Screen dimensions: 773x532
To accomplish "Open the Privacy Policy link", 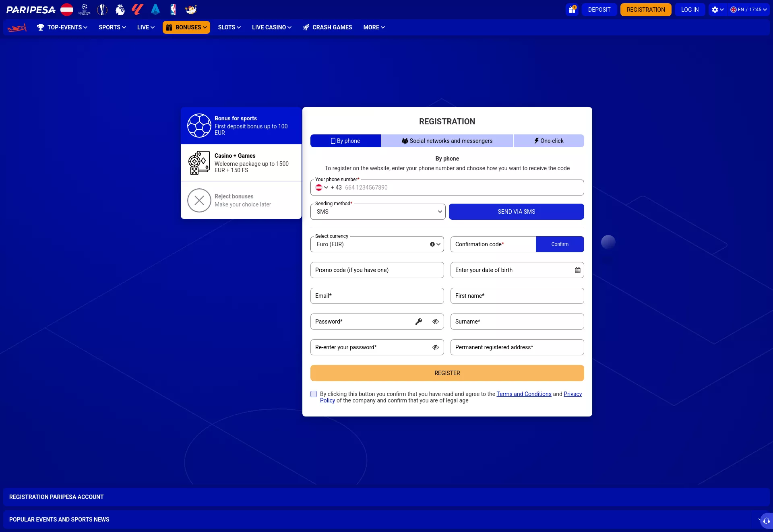I will coord(573,394).
